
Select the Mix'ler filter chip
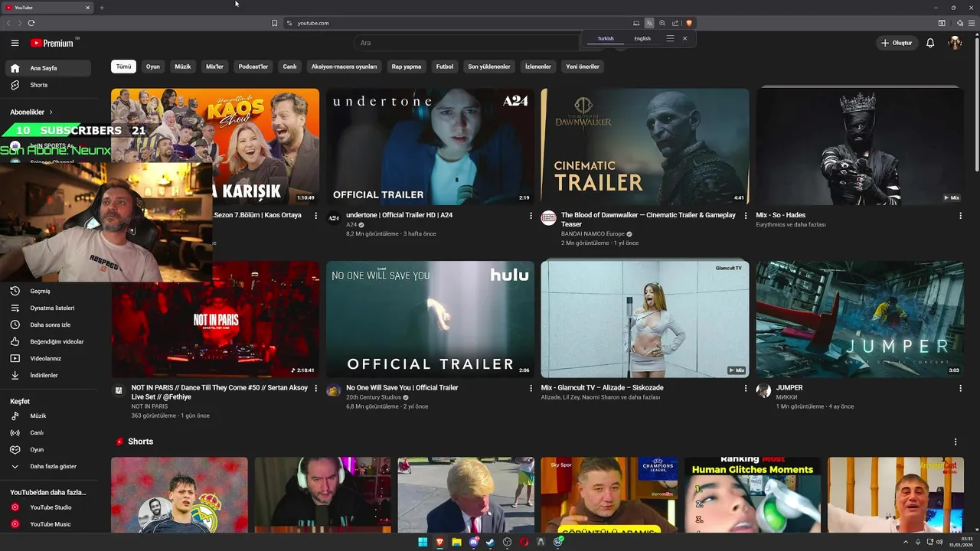214,67
